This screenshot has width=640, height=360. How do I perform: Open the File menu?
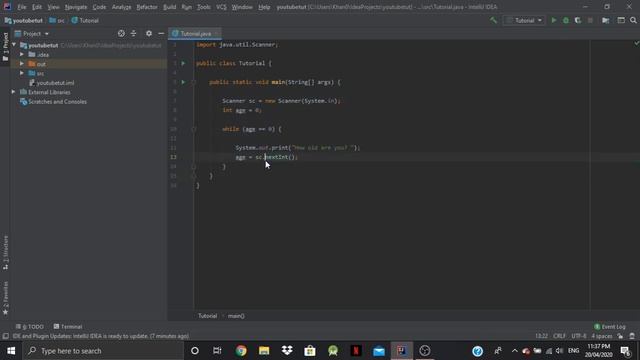[22, 7]
